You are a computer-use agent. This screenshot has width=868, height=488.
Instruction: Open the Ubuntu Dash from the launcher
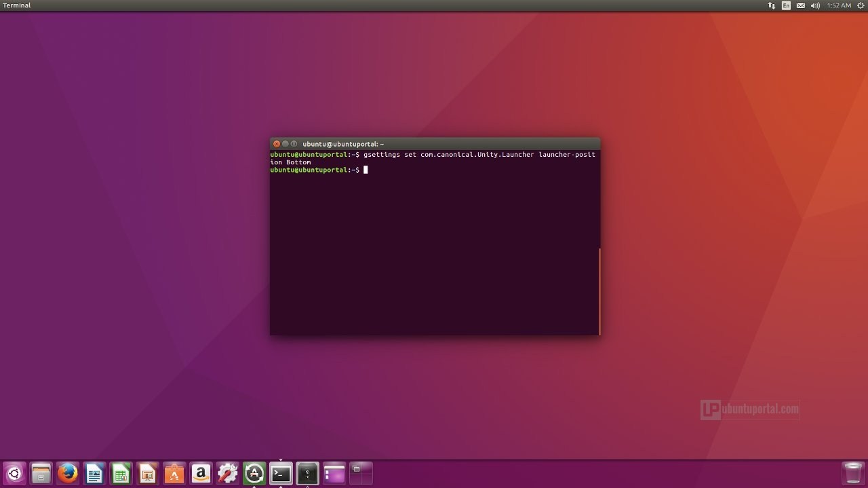[14, 473]
